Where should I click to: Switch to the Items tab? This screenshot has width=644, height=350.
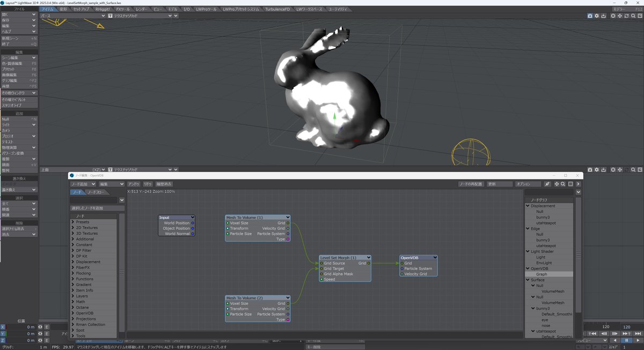(x=48, y=9)
